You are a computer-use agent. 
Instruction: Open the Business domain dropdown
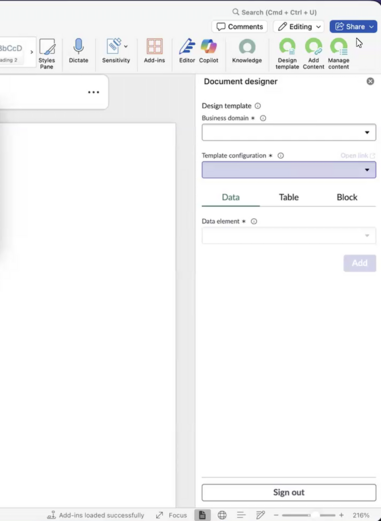click(x=289, y=132)
